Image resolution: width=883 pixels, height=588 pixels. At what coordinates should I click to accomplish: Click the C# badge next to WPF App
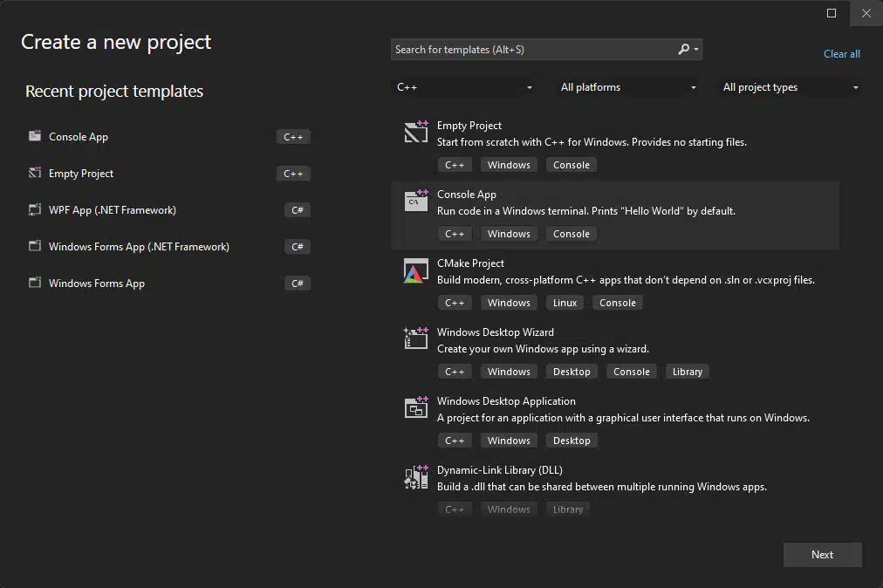point(298,210)
